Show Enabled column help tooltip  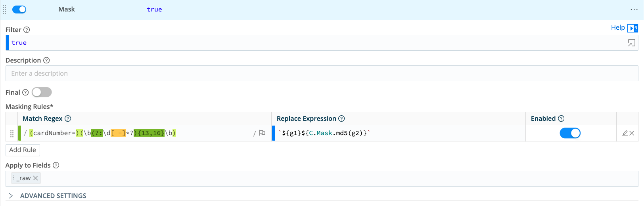tap(561, 118)
